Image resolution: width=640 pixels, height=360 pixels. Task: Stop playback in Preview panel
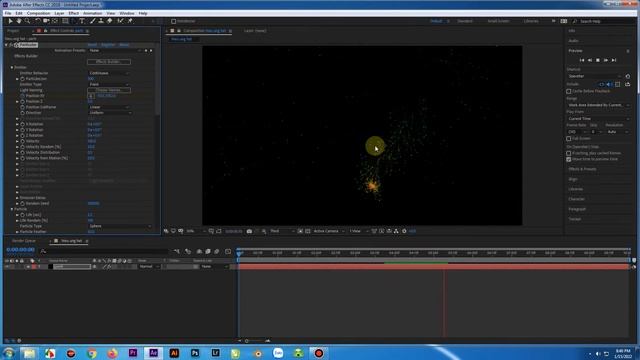pos(598,60)
